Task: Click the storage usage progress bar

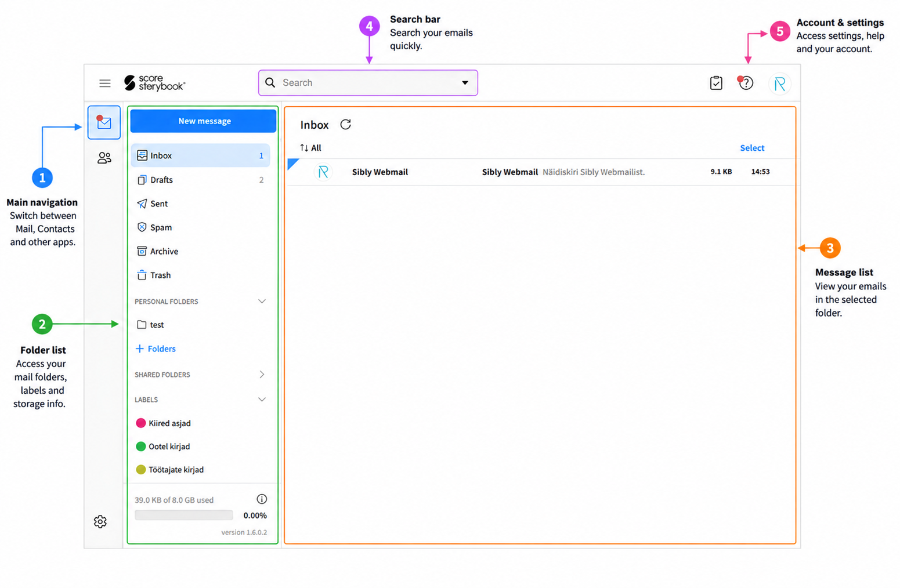Action: click(x=184, y=515)
